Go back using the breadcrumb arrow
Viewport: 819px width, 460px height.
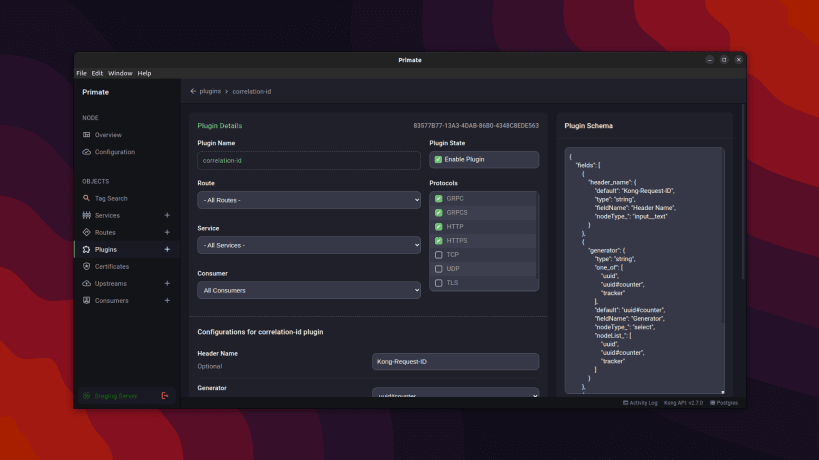[193, 91]
